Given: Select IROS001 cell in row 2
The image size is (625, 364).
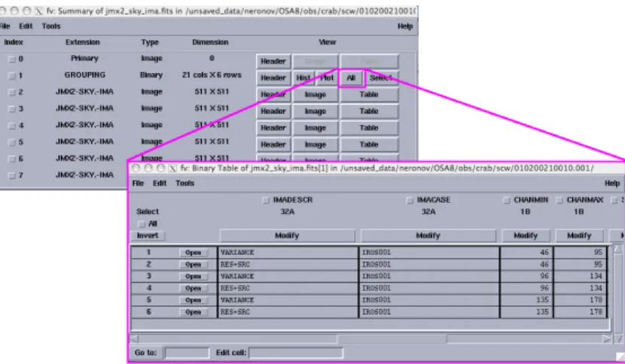Looking at the screenshot, I should tap(429, 265).
